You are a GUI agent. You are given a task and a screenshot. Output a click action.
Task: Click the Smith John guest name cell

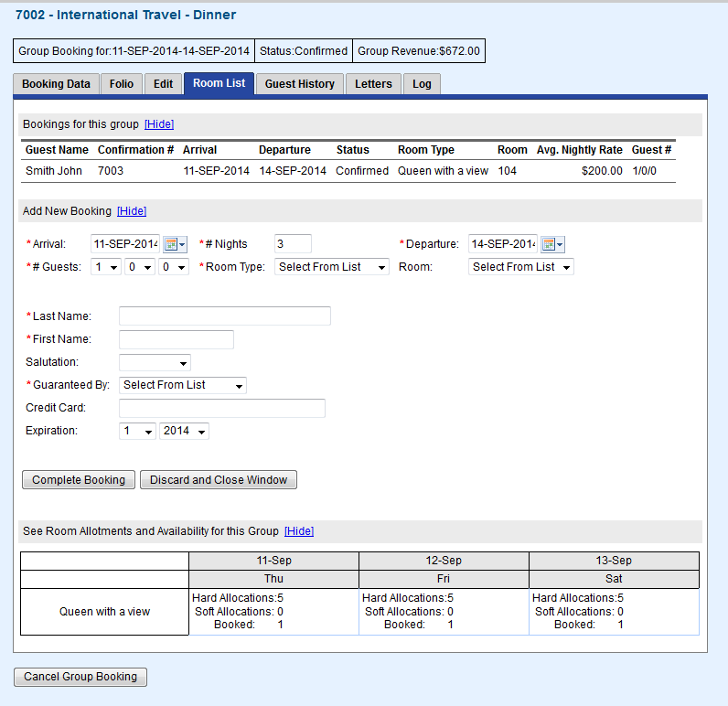[54, 171]
